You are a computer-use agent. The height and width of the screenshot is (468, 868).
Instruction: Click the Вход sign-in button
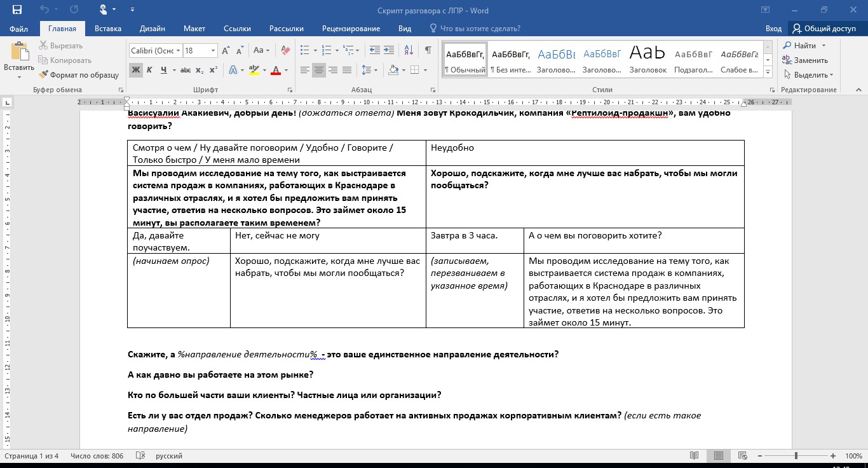pyautogui.click(x=773, y=29)
